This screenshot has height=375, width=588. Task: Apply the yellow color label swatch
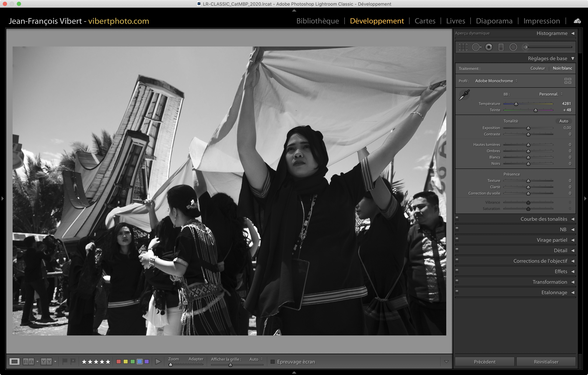click(125, 362)
